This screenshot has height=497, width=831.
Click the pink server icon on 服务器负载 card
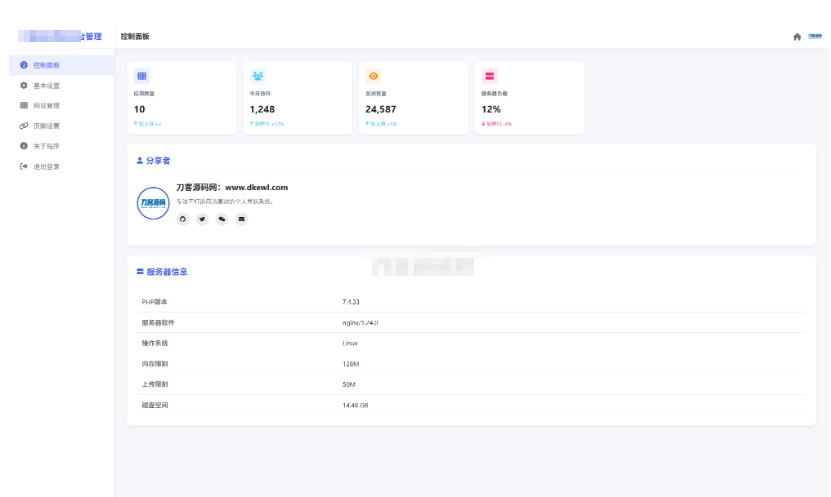[x=490, y=76]
